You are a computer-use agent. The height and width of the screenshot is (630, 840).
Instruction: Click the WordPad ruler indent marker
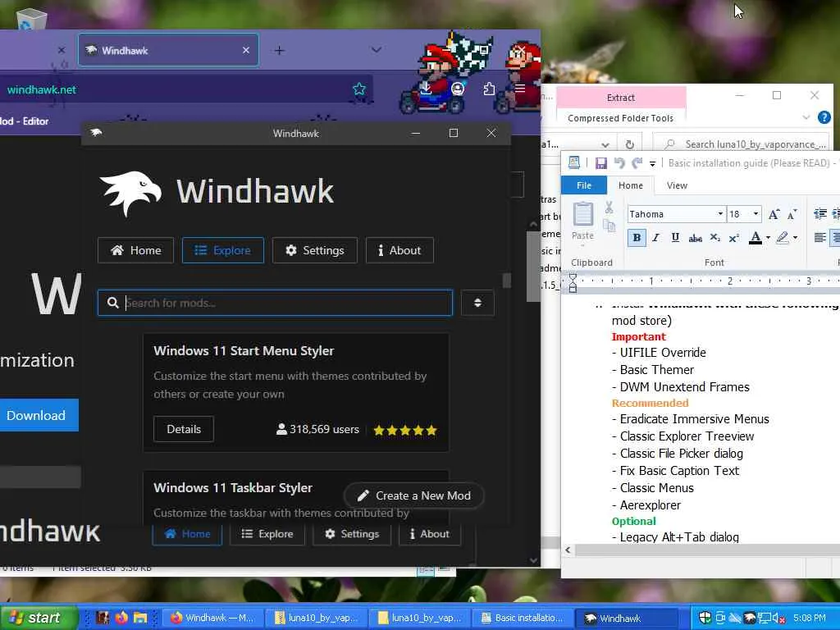[573, 283]
